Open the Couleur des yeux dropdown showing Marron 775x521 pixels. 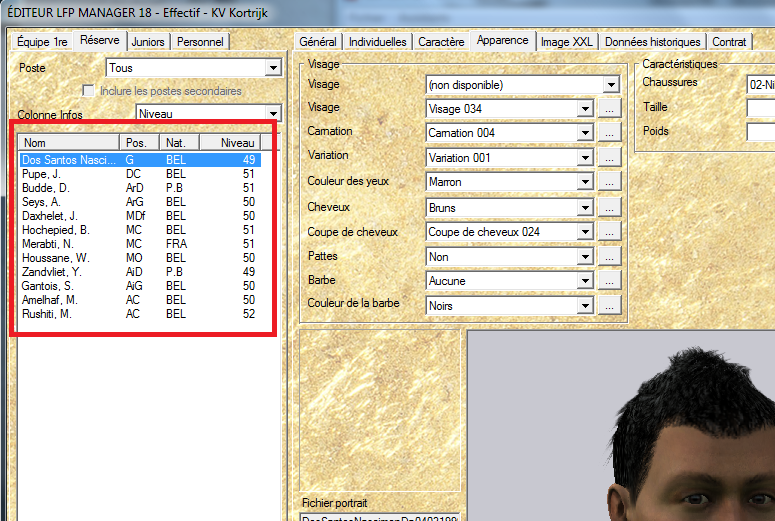tap(509, 182)
